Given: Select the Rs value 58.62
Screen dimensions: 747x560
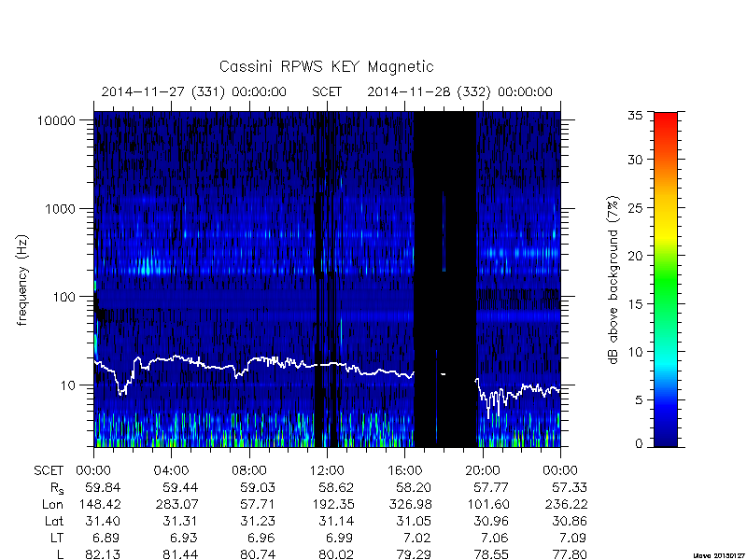Looking at the screenshot, I should click(x=336, y=487).
